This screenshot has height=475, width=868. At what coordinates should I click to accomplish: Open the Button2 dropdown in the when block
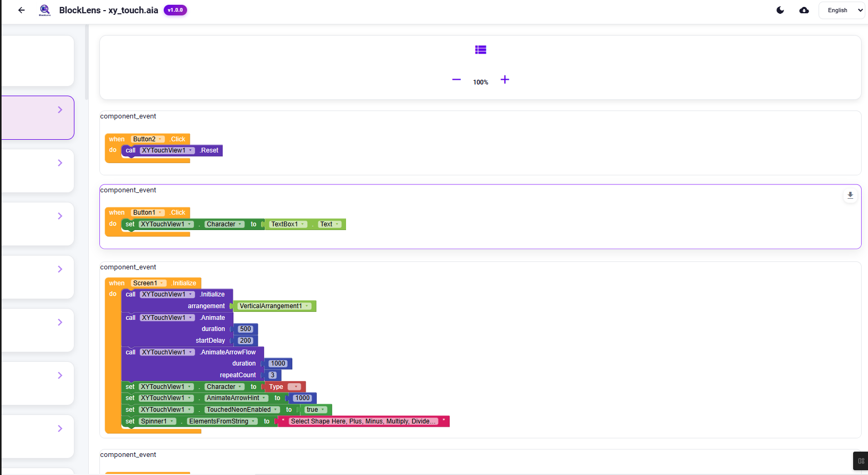(x=160, y=139)
